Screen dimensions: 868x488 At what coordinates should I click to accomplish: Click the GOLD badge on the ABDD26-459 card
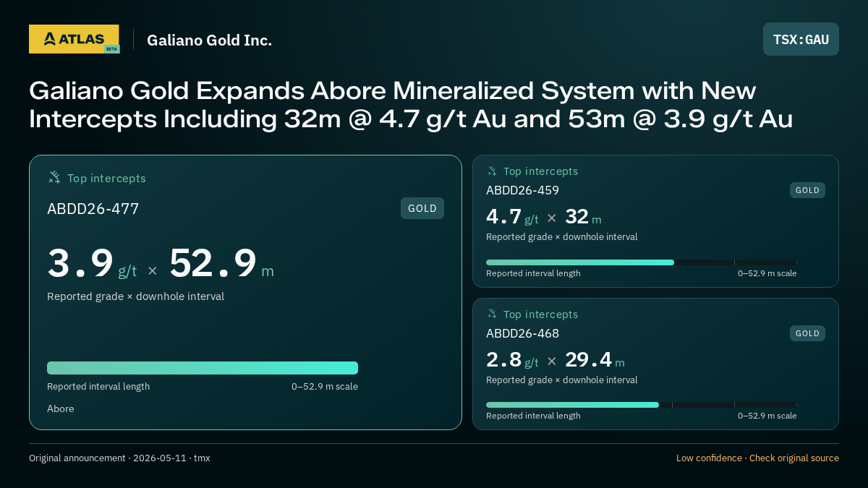[807, 190]
